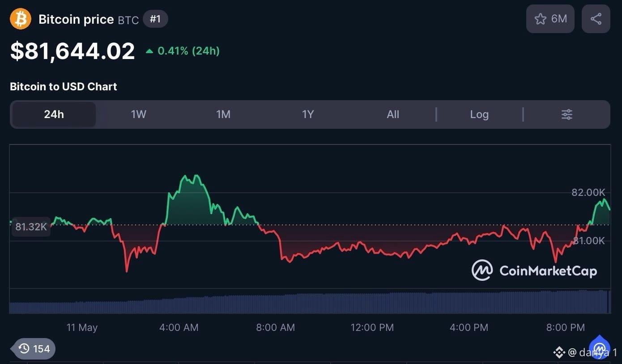This screenshot has height=364, width=622.
Task: Click the 8:00 AM time axis label
Action: click(x=276, y=327)
